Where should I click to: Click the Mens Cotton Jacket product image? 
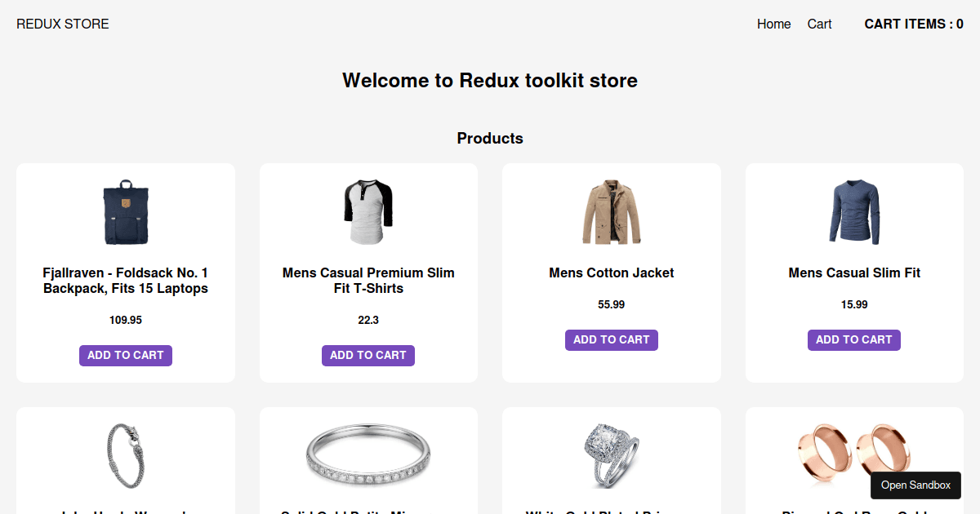tap(611, 210)
